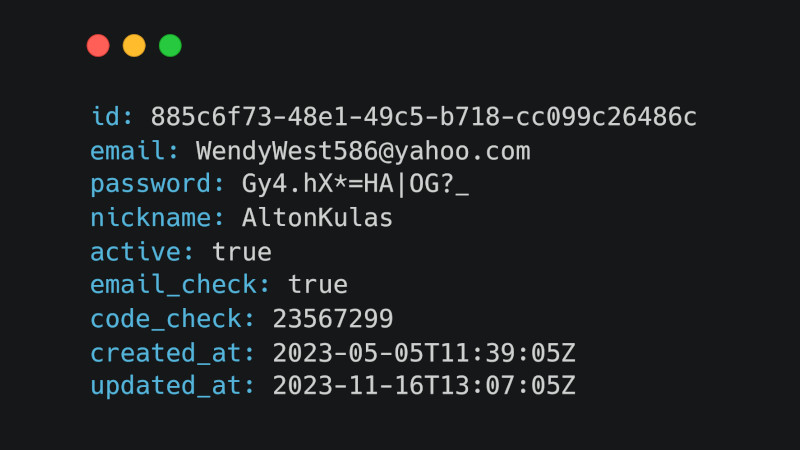Click the green maximize window dot
Screen dimensions: 800x450
[170, 45]
